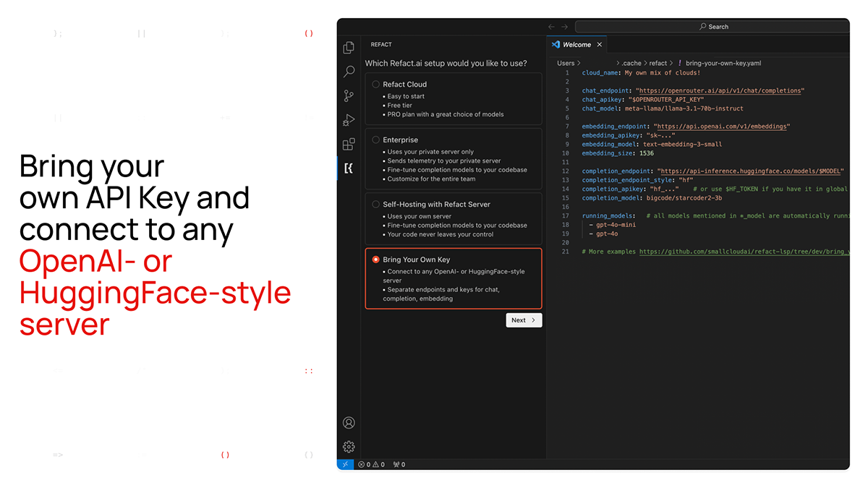This screenshot has width=868, height=488.
Task: Click the refact breadcrumb
Action: [x=658, y=63]
